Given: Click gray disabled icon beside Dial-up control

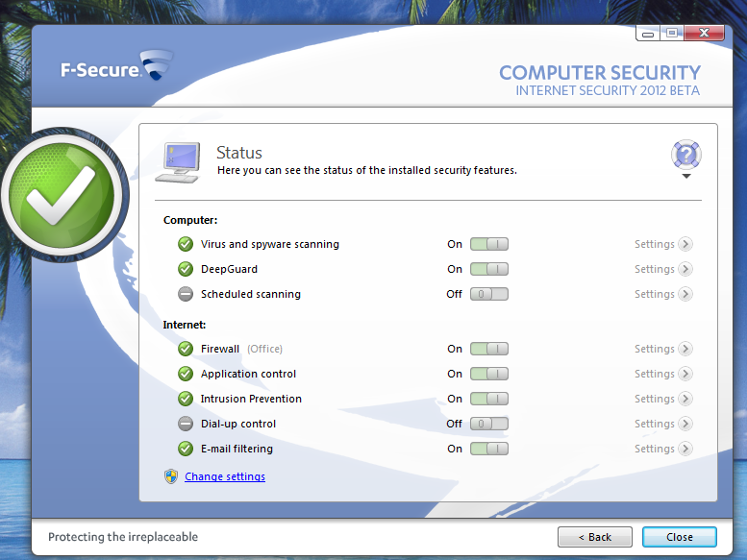Looking at the screenshot, I should pos(186,424).
